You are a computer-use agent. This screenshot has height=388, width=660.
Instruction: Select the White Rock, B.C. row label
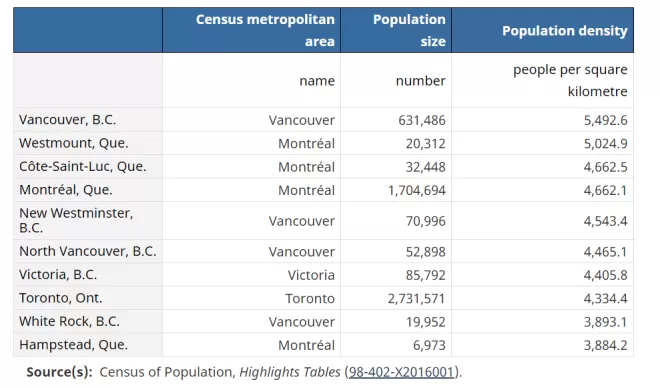69,322
